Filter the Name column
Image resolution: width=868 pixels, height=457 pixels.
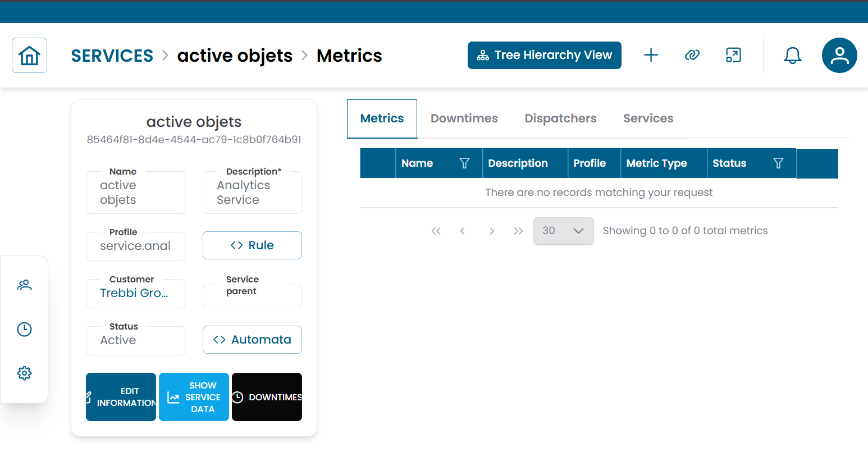(x=464, y=163)
